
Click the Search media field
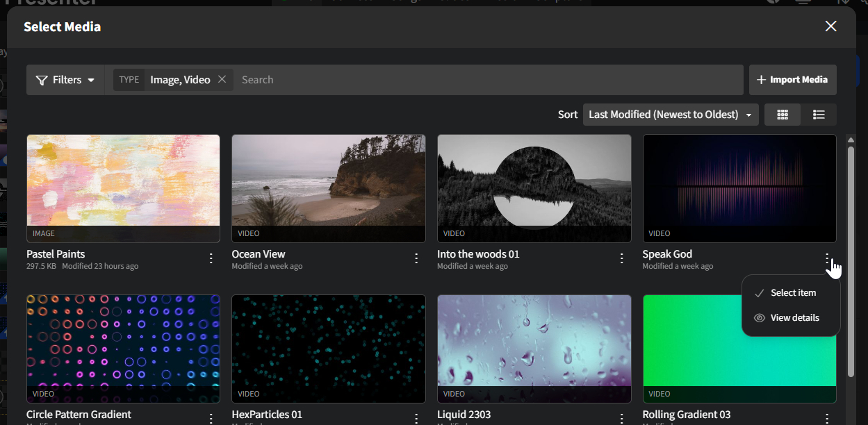pyautogui.click(x=486, y=80)
